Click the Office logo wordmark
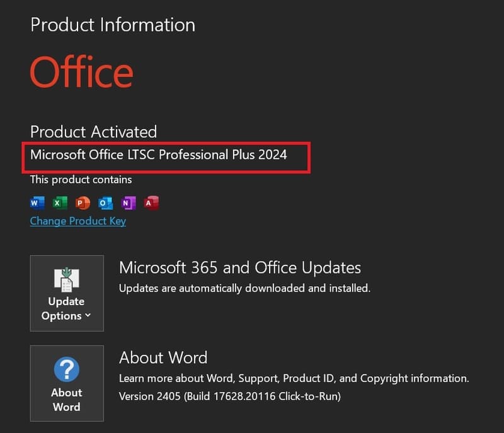The height and width of the screenshot is (433, 504). point(82,72)
